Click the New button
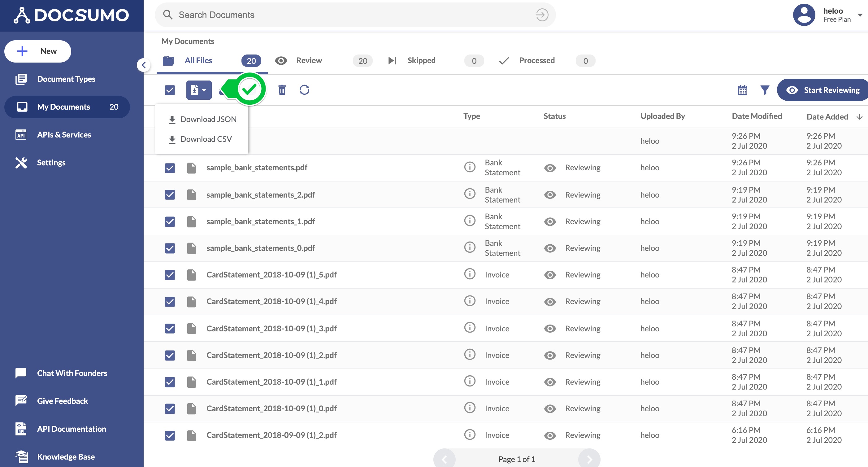This screenshot has height=467, width=868. click(38, 51)
